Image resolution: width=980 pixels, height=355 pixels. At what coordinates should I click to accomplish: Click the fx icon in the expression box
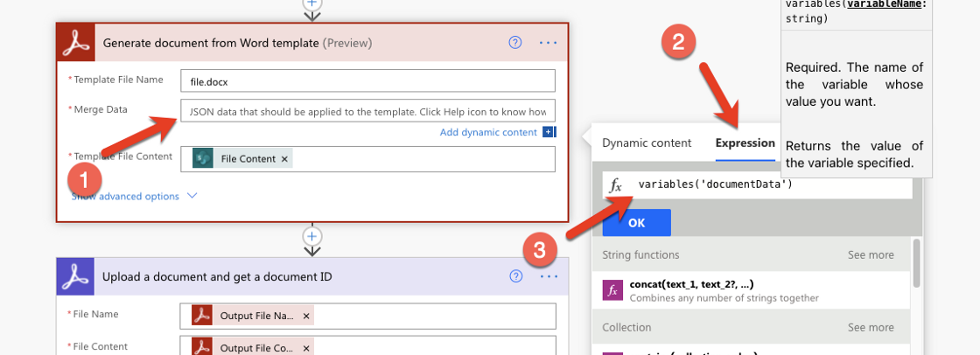click(x=616, y=185)
